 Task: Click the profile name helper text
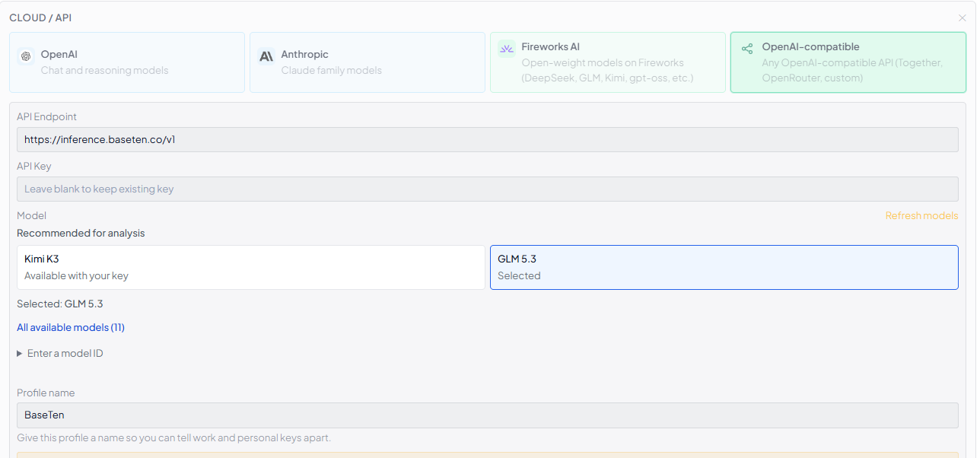coord(174,438)
